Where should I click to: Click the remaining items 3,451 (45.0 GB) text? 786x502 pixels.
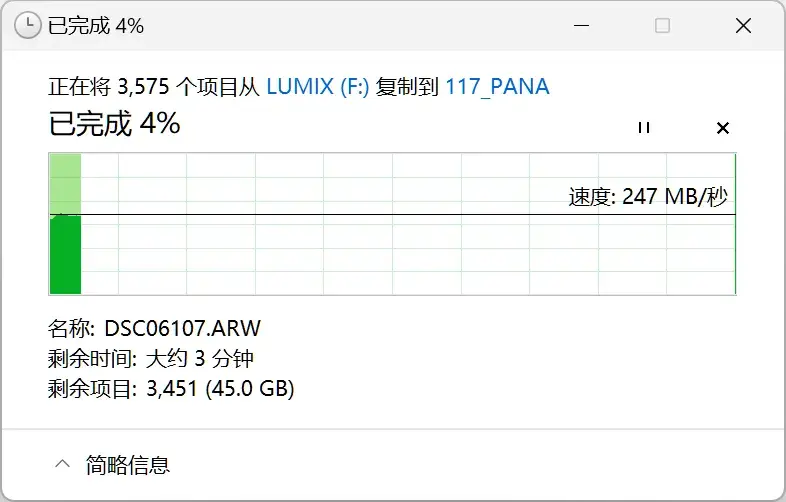220,388
